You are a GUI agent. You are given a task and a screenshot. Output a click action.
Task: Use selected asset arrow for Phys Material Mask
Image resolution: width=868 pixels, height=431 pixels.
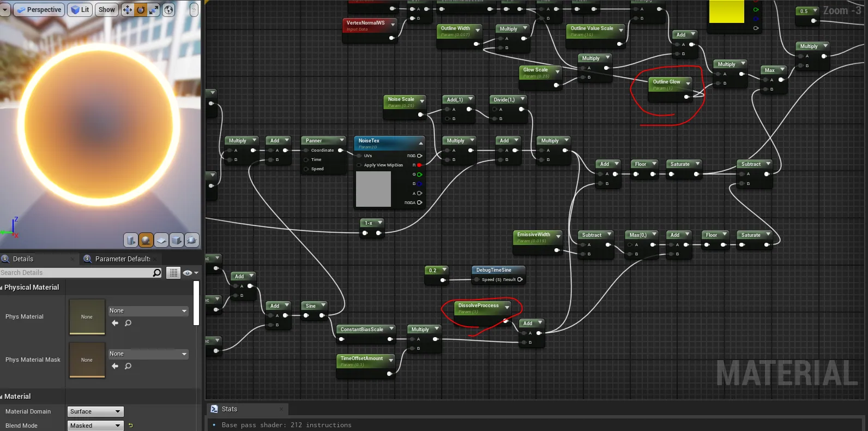[x=115, y=366]
